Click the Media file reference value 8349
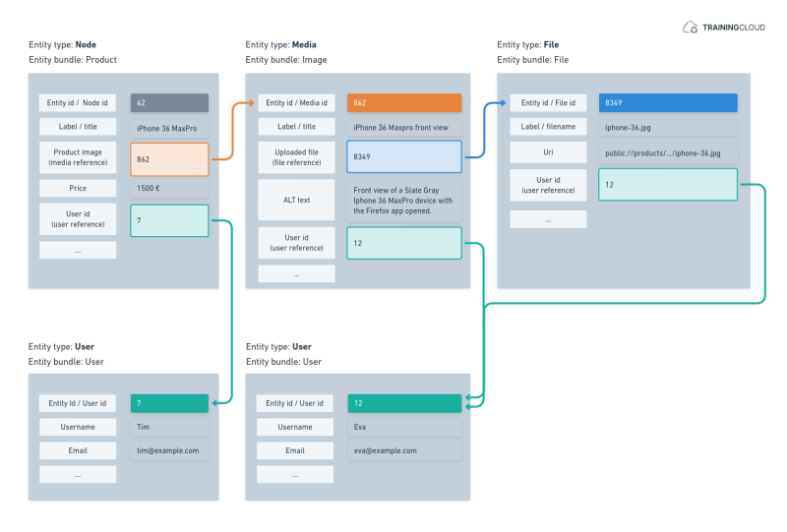 [404, 156]
